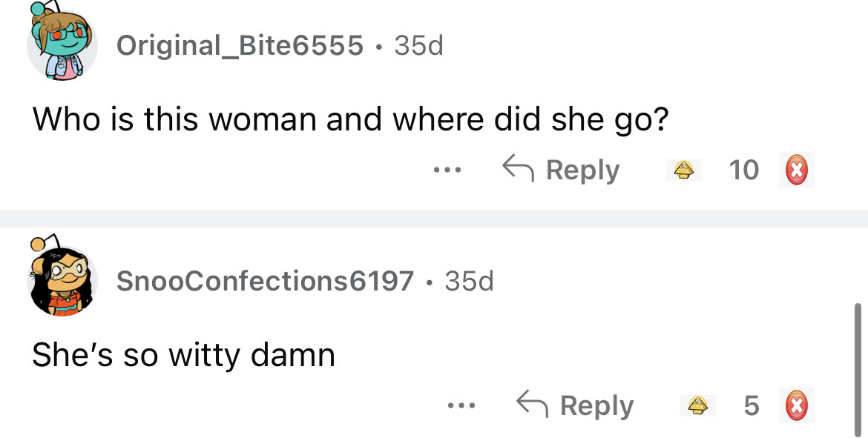868x438 pixels.
Task: Click the comment text "She's so witty damn"
Action: pyautogui.click(x=183, y=355)
